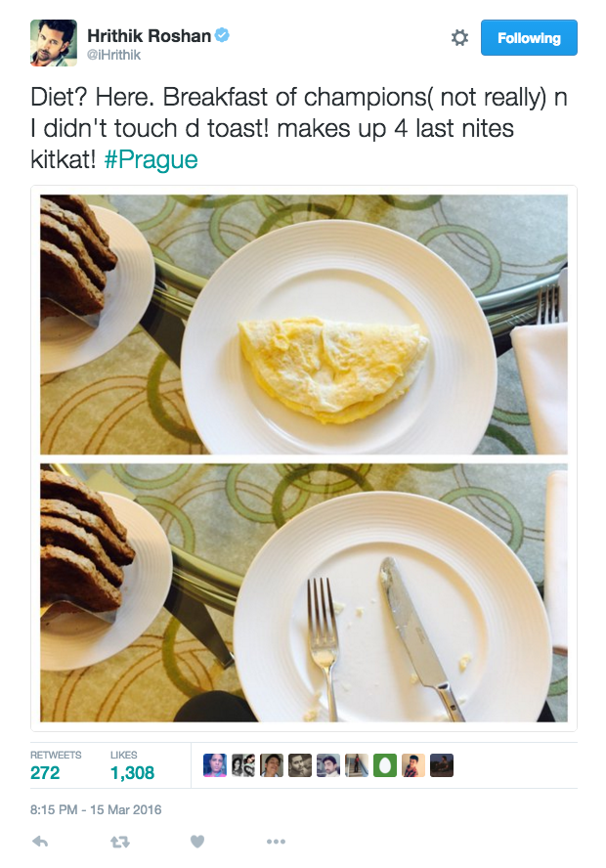Show the 1,308 likes list
Screen dimensions: 606x868
[x=132, y=765]
